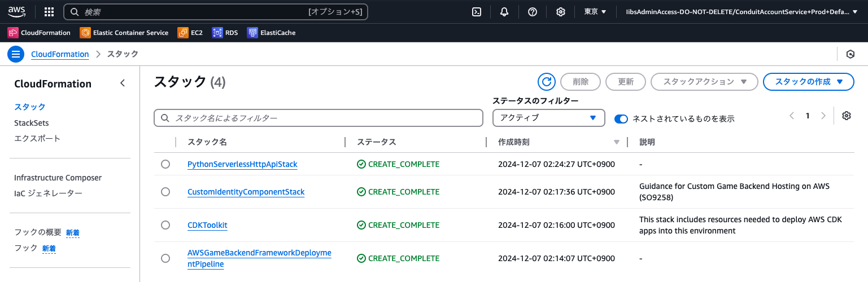Click the EC2 shortcut icon
The width and height of the screenshot is (868, 282).
coord(183,33)
